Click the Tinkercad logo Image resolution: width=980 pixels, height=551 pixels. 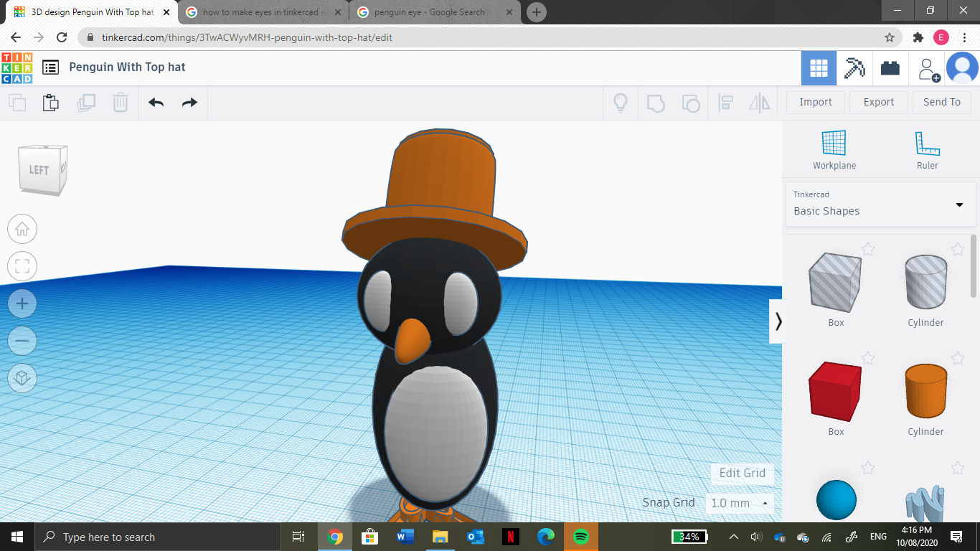pyautogui.click(x=17, y=67)
